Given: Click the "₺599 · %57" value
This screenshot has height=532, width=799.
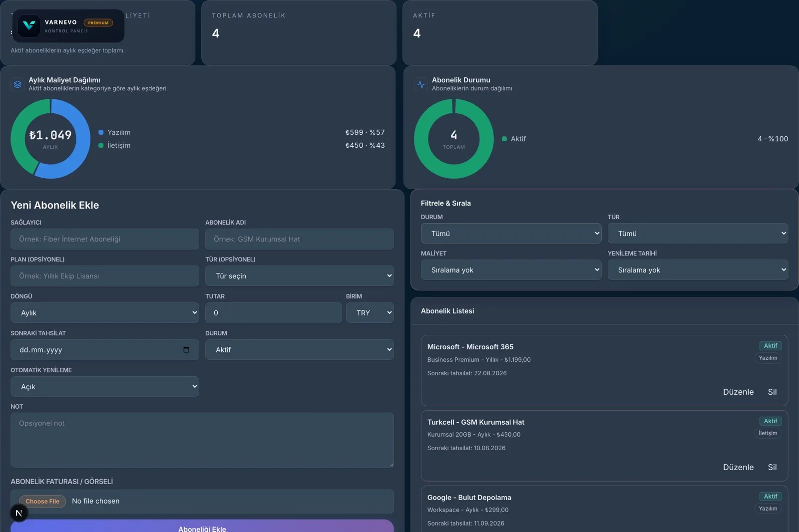Looking at the screenshot, I should [365, 132].
